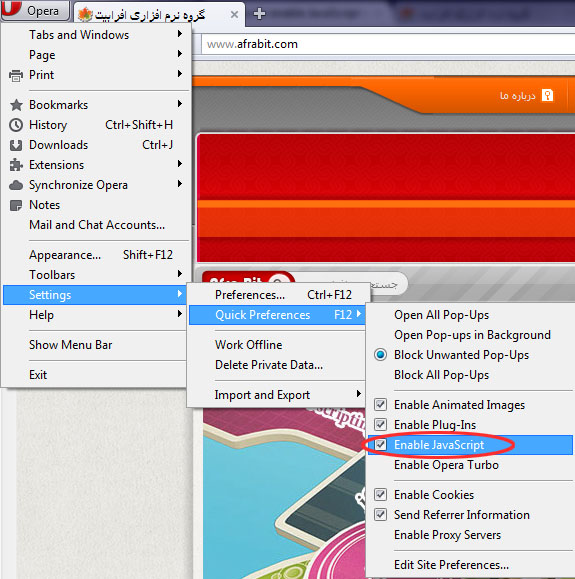Click the www.afrabit.com address field

click(388, 44)
